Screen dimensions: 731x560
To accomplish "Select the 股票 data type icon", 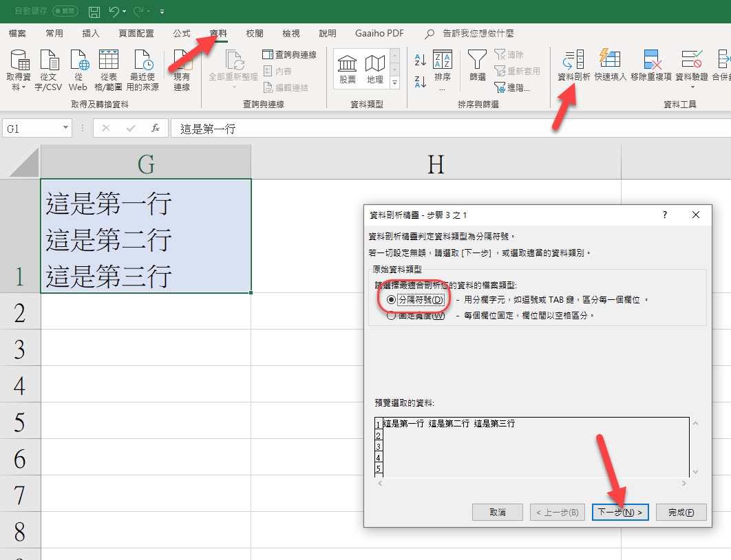I will point(348,69).
